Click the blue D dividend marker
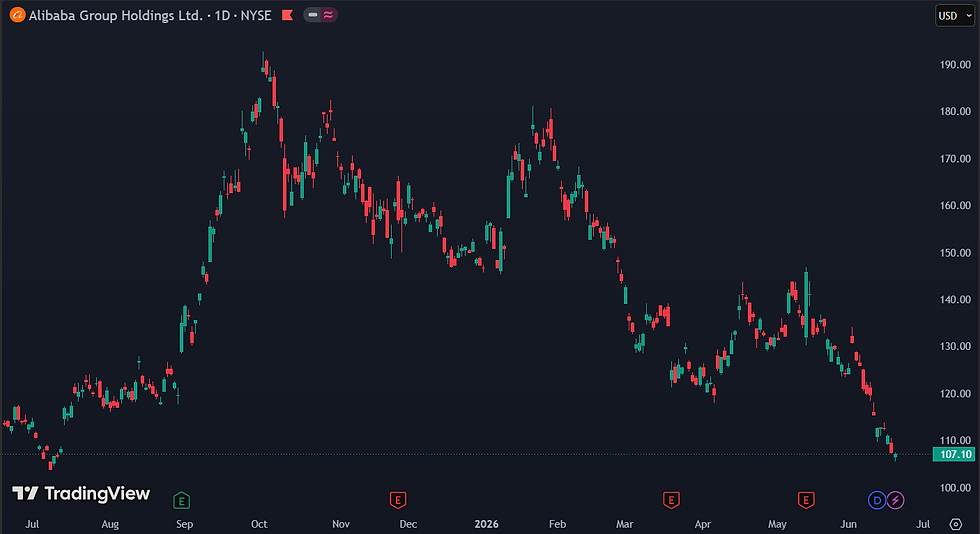980x534 pixels. (x=878, y=500)
